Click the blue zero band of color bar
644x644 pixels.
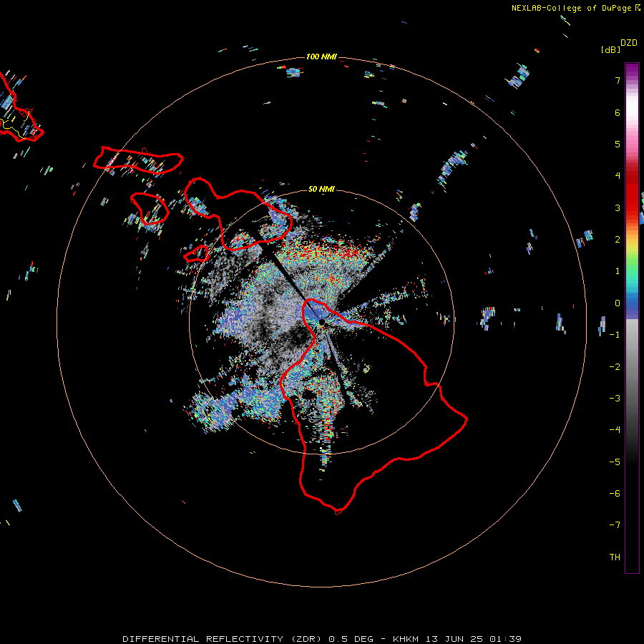pos(632,306)
